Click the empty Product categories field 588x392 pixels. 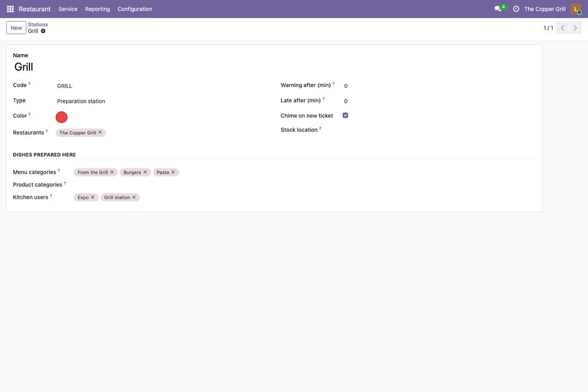point(305,185)
